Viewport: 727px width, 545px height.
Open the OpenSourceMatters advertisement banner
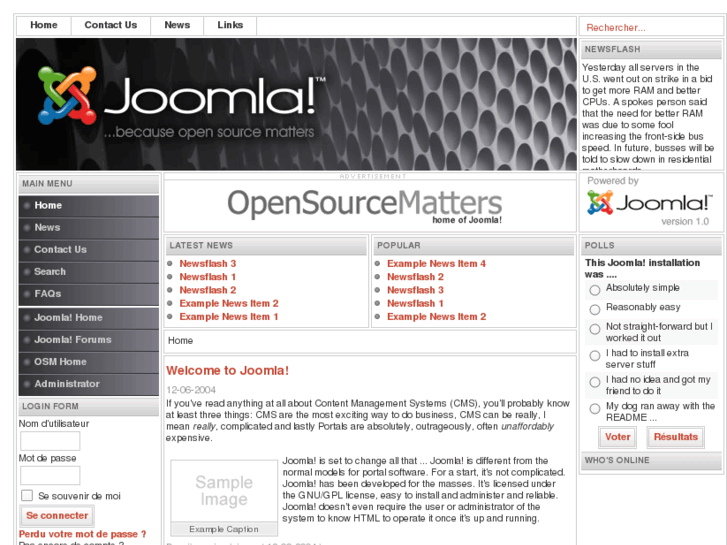click(364, 206)
